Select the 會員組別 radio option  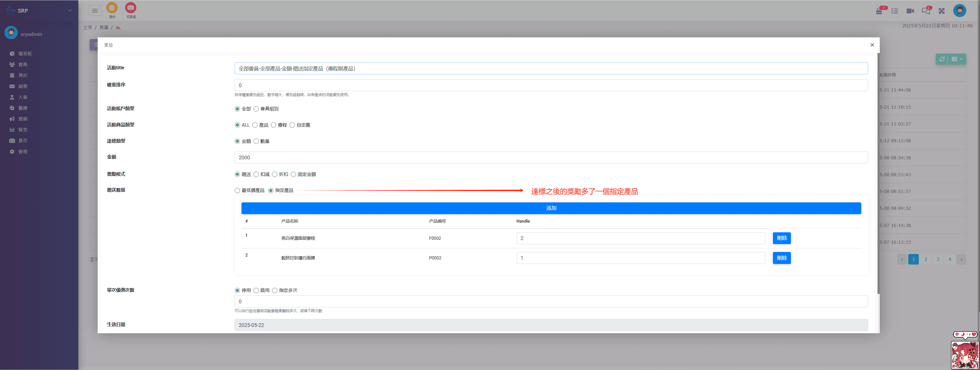point(256,109)
